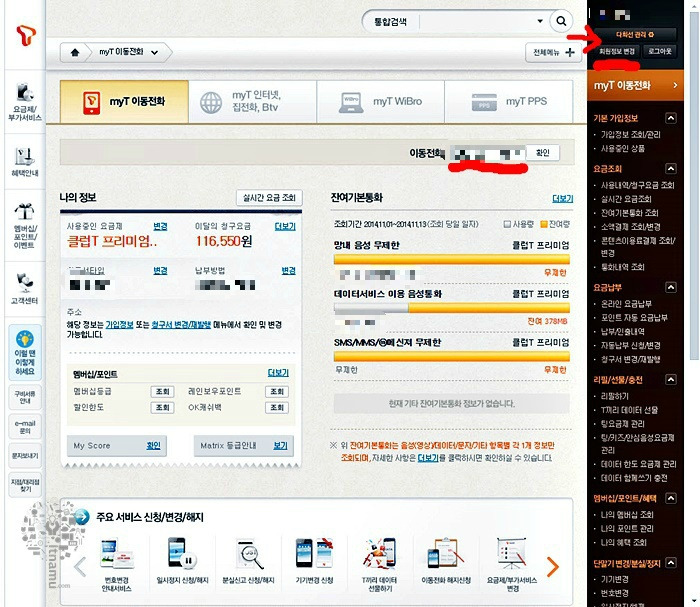Open e-mail 문의 side button
This screenshot has height=607, width=700.
coord(25,427)
